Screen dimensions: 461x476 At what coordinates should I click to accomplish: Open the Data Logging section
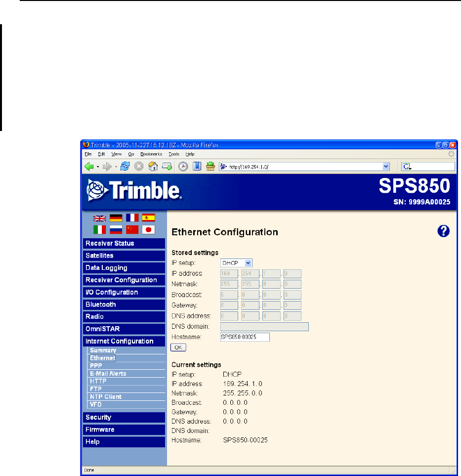(x=124, y=268)
